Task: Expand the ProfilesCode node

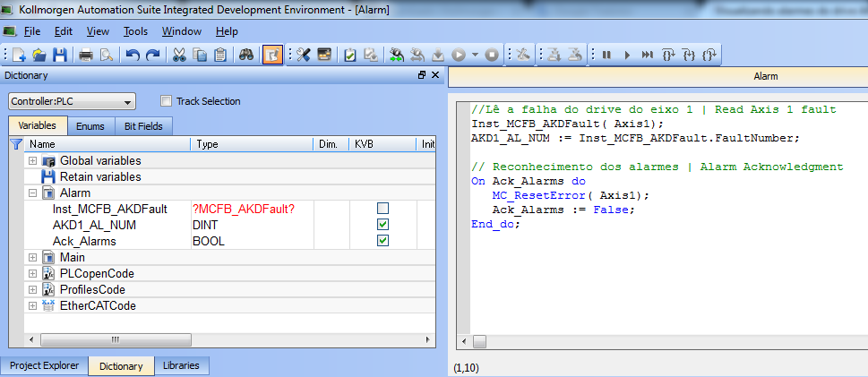Action: [x=32, y=289]
